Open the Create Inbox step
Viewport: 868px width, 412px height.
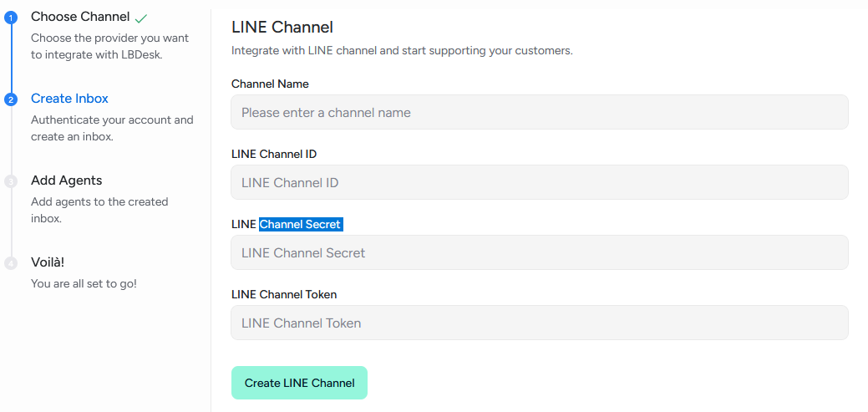pos(69,99)
